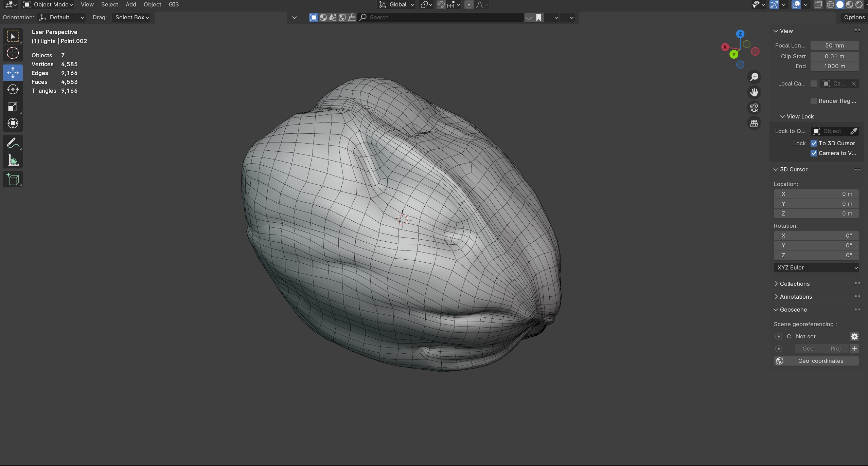
Task: Adjust the Focal Length 50 mm field
Action: coord(834,45)
